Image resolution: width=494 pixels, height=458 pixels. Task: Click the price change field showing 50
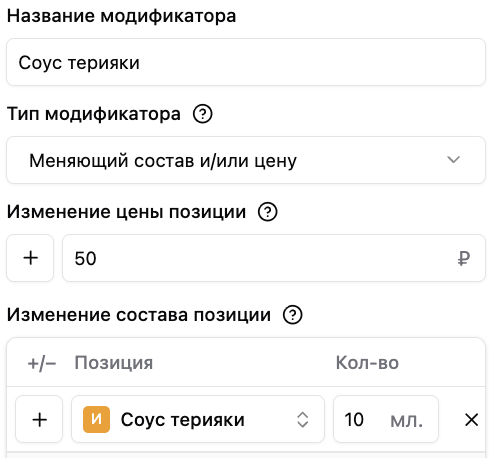274,258
